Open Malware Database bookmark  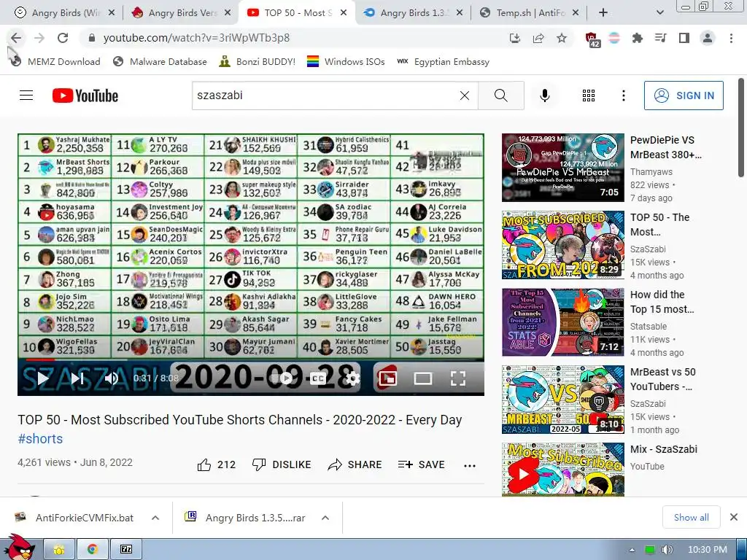160,61
